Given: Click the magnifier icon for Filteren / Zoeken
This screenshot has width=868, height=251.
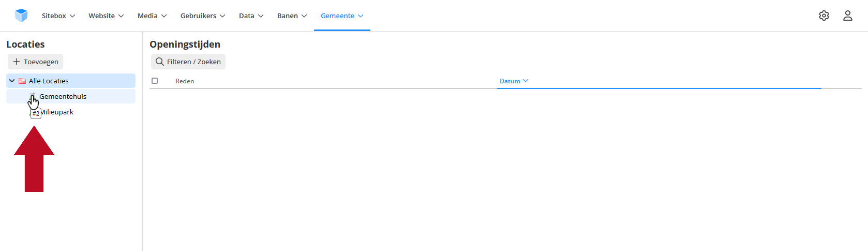Looking at the screenshot, I should point(160,62).
